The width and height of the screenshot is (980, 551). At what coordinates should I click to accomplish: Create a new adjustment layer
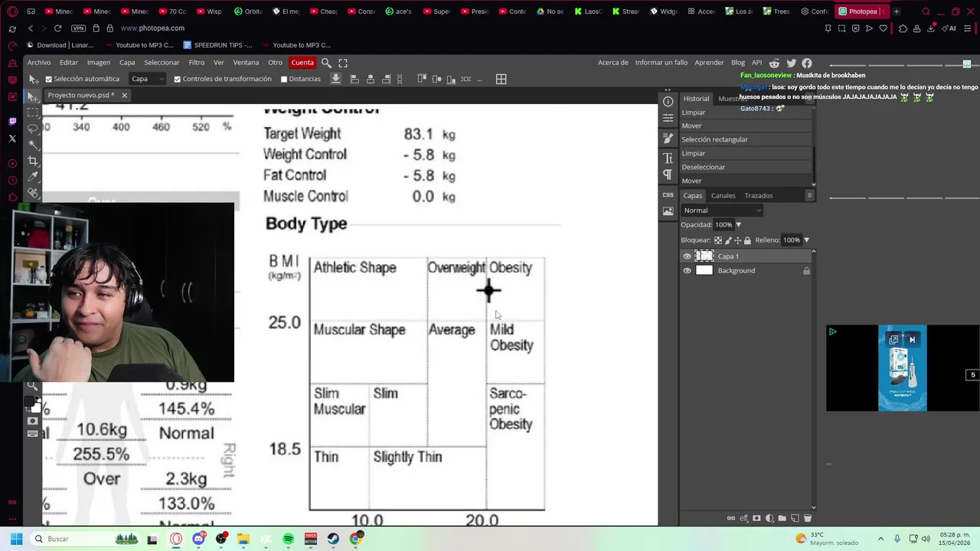(769, 518)
